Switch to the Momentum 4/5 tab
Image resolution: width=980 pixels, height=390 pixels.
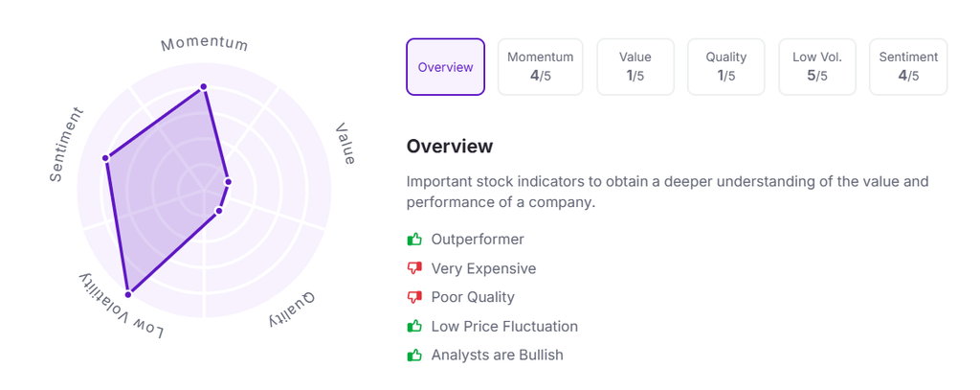541,67
